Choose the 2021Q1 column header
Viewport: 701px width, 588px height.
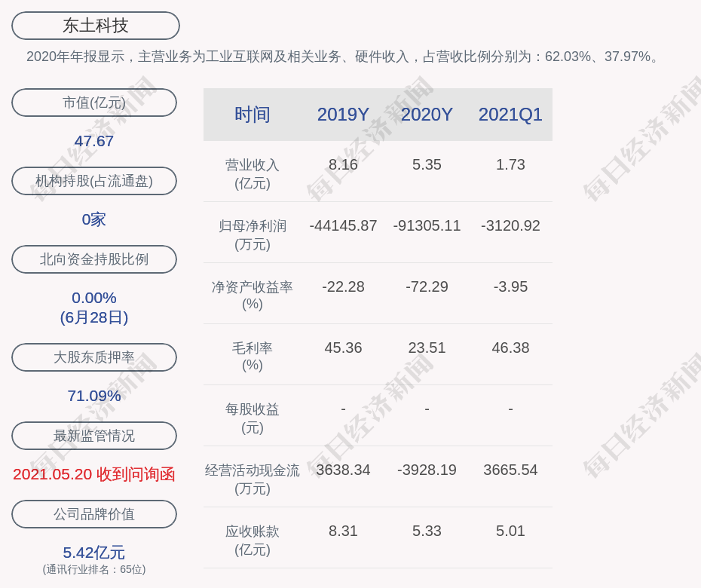(x=510, y=115)
